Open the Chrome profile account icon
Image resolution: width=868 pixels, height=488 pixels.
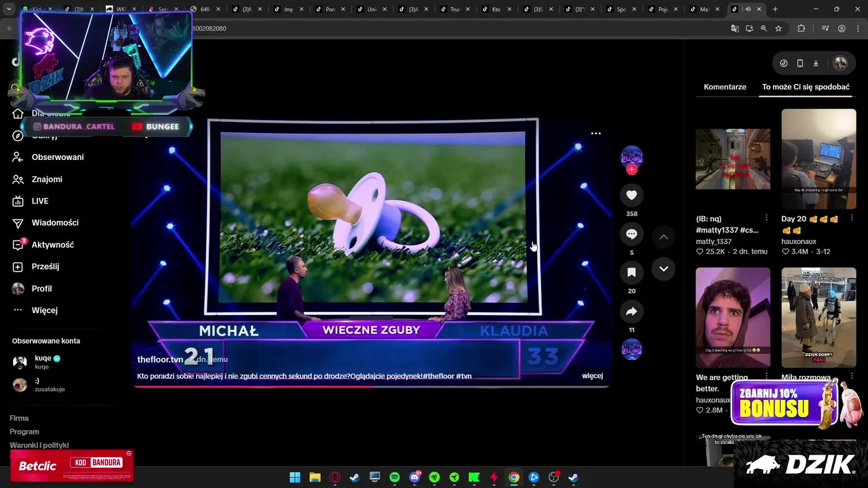click(x=842, y=28)
